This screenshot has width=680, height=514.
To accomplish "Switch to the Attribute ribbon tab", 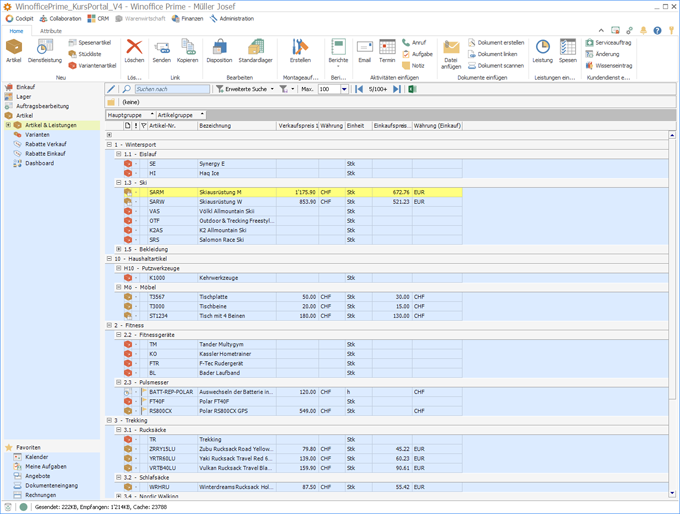I will point(51,31).
